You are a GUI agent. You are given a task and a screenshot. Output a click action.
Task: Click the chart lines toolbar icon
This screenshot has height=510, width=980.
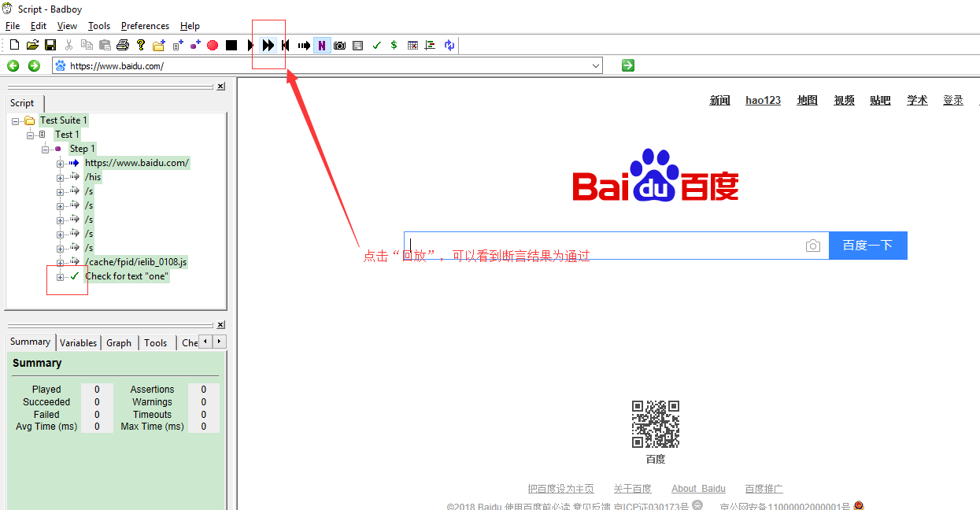(431, 46)
